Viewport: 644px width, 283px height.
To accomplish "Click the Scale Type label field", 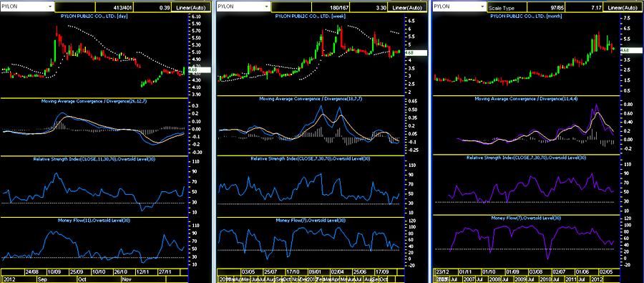I will (507, 7).
